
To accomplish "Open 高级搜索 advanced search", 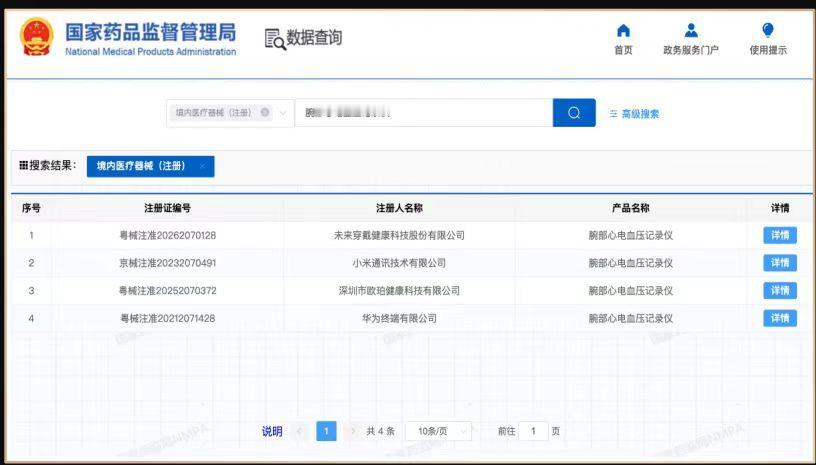I will 634,114.
